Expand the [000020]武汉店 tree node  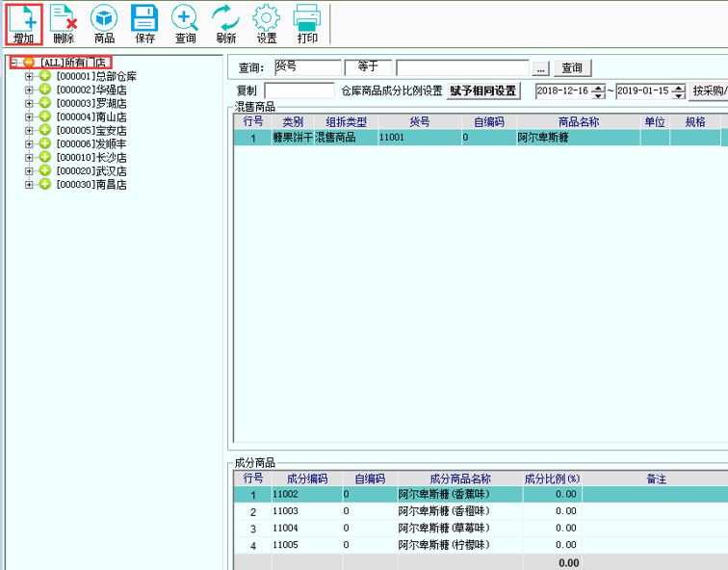[x=29, y=170]
